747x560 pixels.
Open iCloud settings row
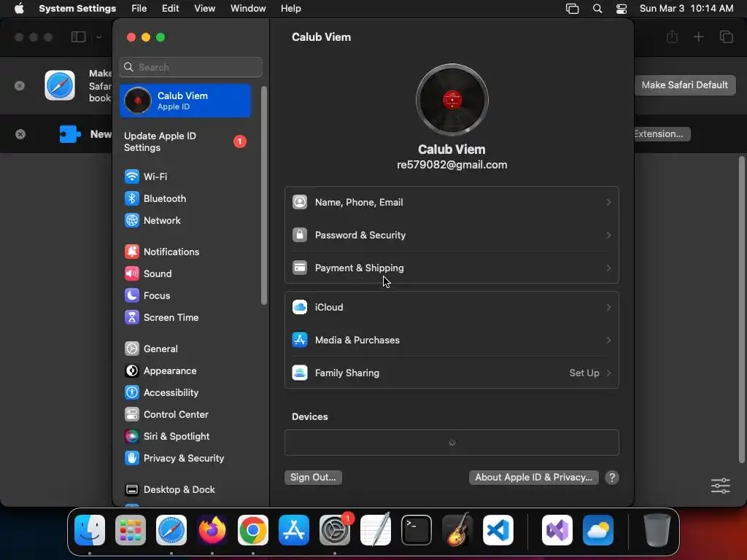[452, 307]
